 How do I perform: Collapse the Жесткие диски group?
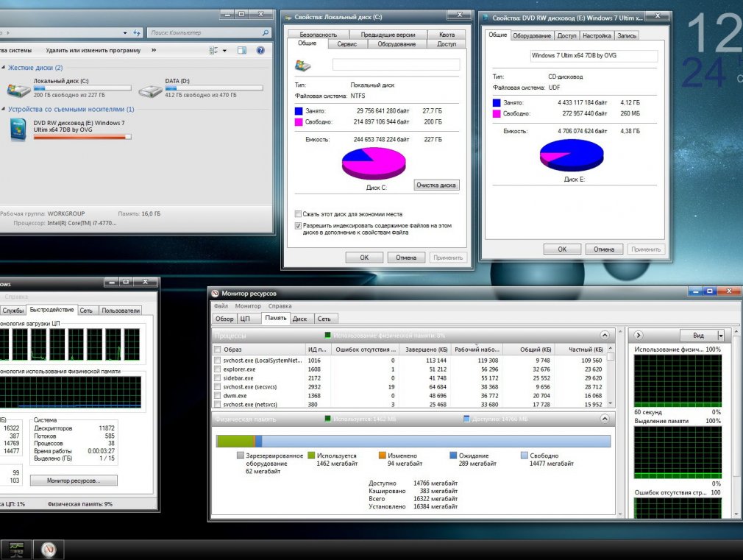tap(4, 68)
